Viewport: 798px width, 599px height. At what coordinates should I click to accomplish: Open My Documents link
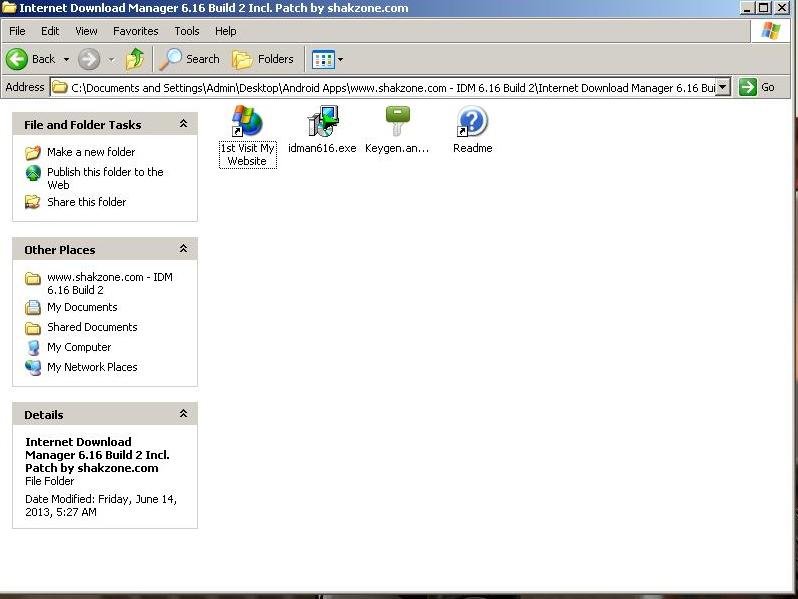coord(82,307)
